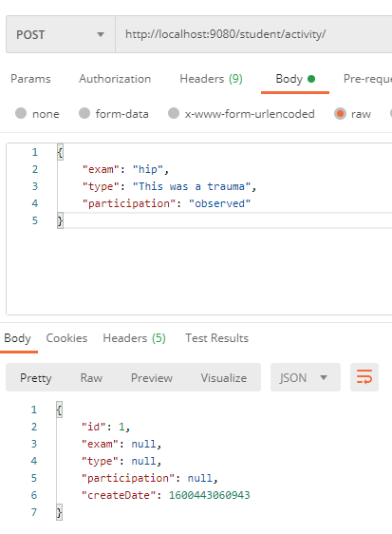Image resolution: width=392 pixels, height=534 pixels.
Task: Select the request Body tab
Action: (x=295, y=79)
